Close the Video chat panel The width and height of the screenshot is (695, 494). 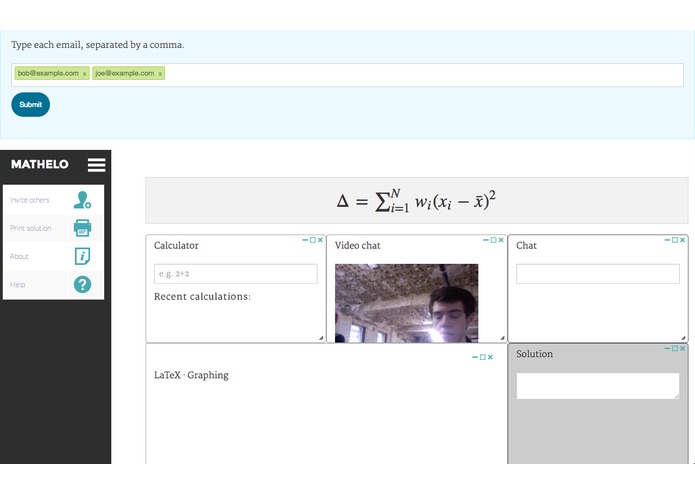click(x=501, y=240)
